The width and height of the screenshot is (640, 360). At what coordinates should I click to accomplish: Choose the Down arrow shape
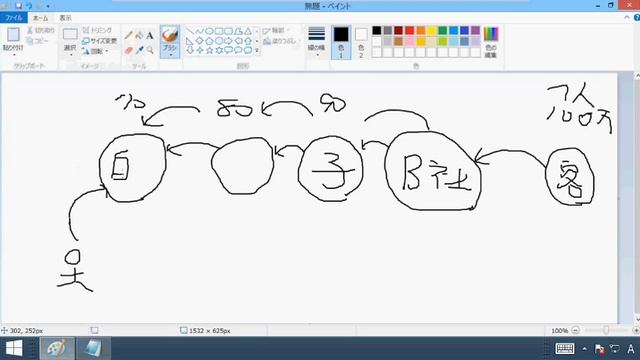pyautogui.click(x=190, y=50)
